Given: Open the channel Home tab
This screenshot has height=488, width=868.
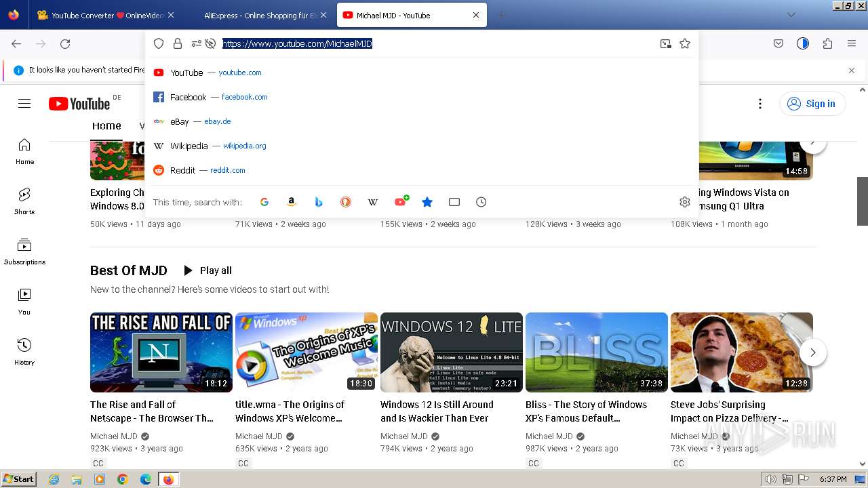Looking at the screenshot, I should [x=106, y=126].
